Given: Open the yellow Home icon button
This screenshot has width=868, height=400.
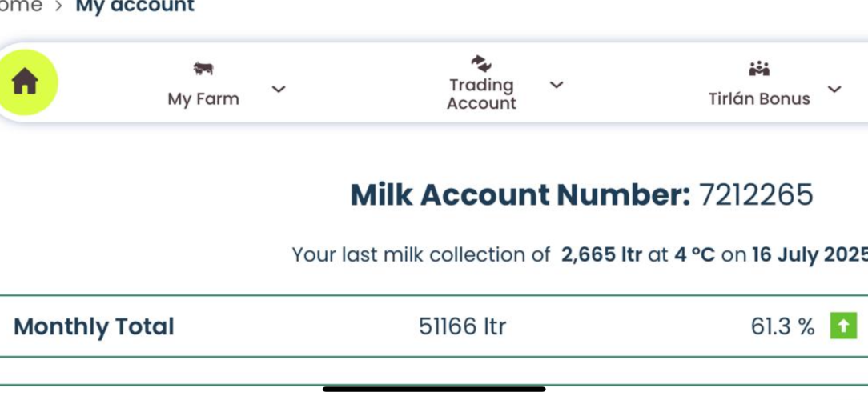Looking at the screenshot, I should click(x=25, y=82).
